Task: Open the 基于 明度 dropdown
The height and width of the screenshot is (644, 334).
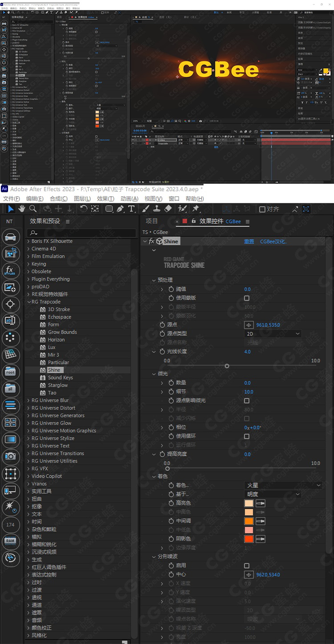Action: pos(273,494)
